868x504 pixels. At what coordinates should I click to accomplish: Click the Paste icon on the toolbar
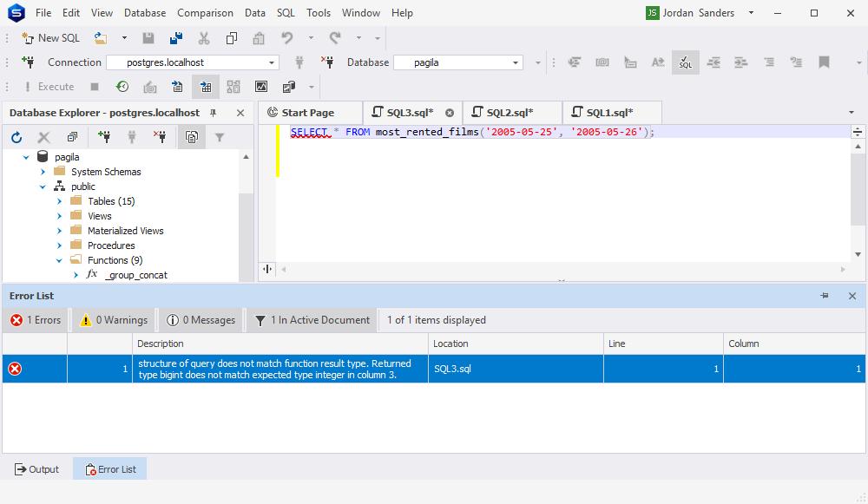pyautogui.click(x=257, y=38)
